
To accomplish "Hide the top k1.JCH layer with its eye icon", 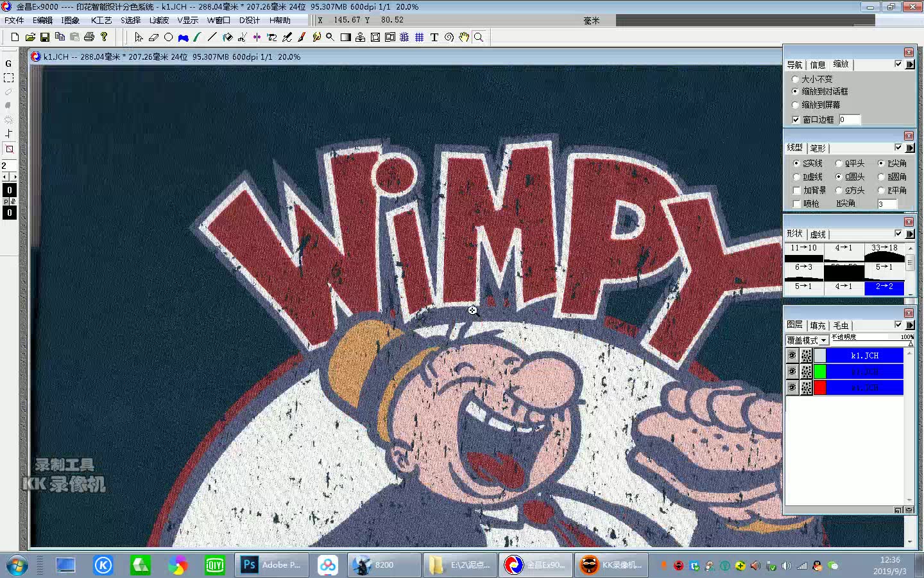I will pyautogui.click(x=792, y=355).
